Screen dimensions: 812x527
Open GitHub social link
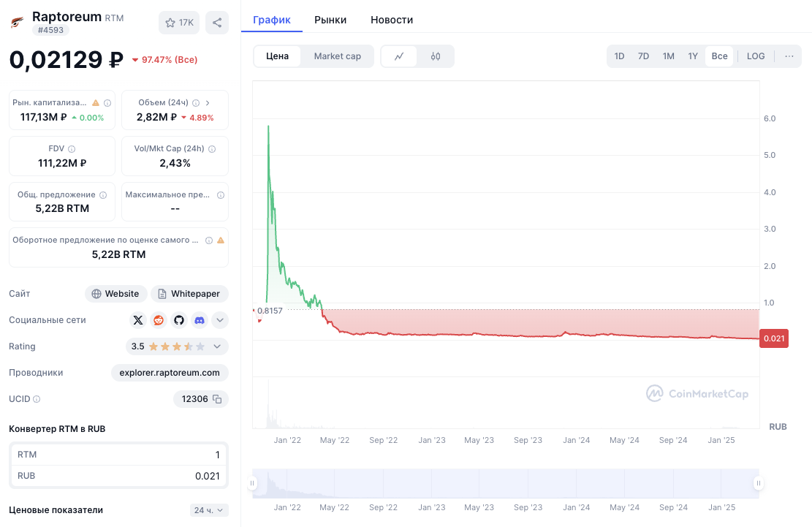point(178,320)
